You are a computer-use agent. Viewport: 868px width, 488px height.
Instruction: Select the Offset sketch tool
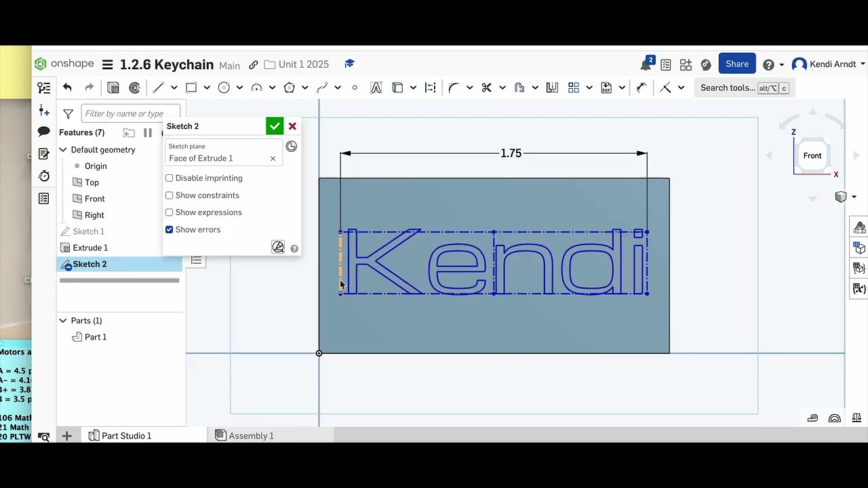click(x=519, y=87)
